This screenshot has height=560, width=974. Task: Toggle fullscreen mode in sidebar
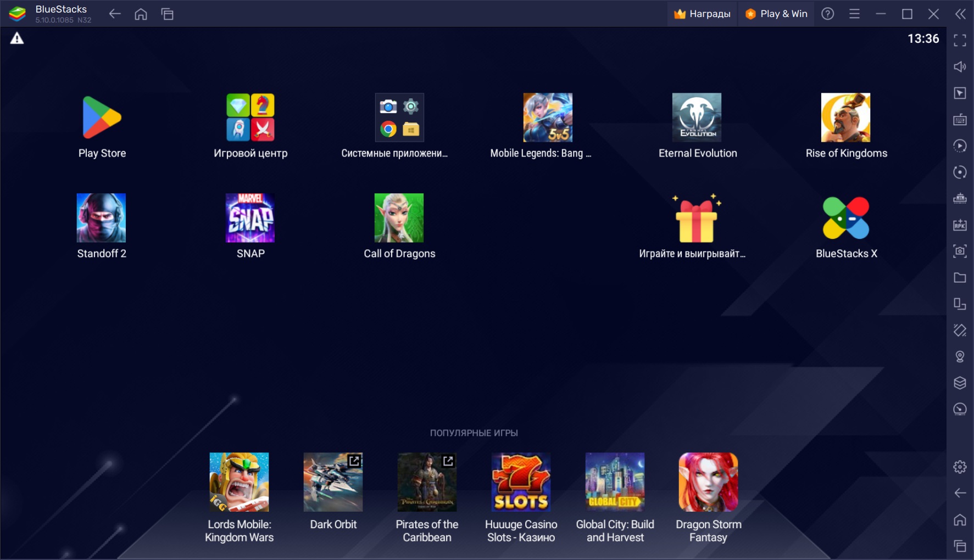960,40
